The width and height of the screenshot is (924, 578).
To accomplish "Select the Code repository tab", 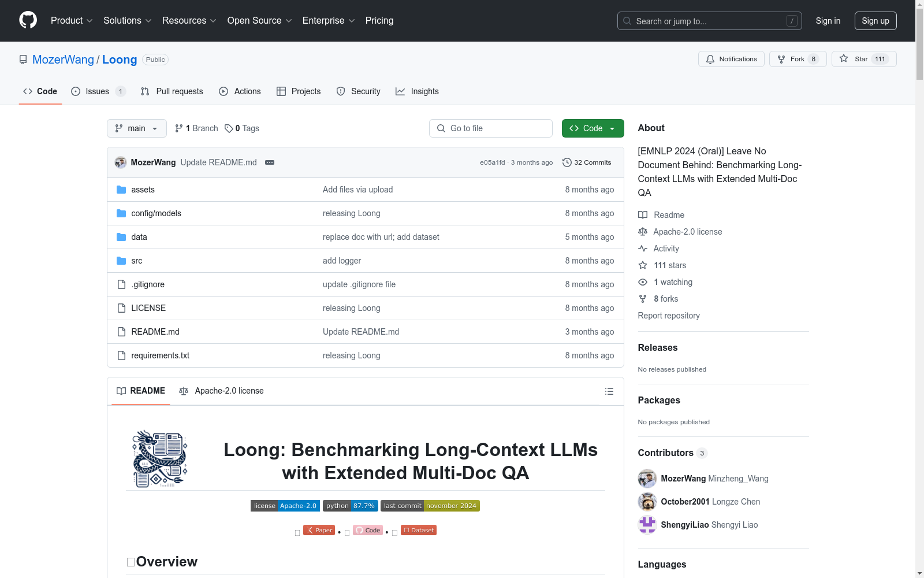I will tap(40, 91).
